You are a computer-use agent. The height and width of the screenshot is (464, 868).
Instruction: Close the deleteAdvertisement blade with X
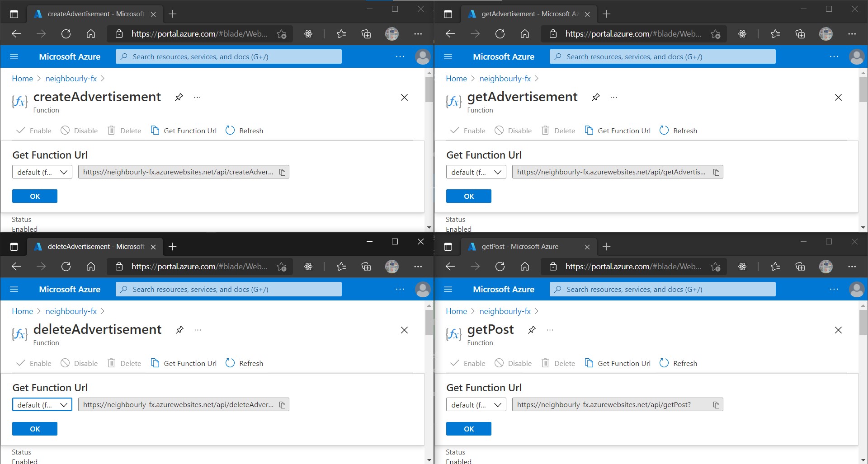pos(404,330)
